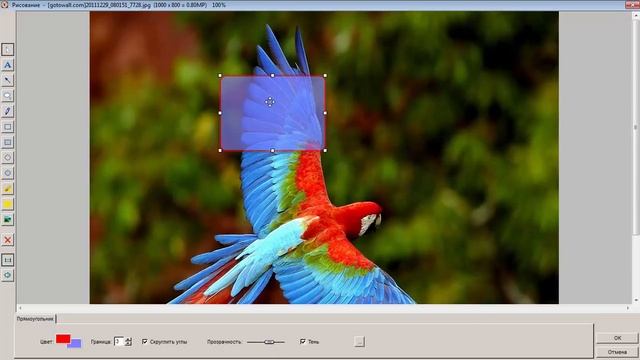
Task: Select the outlined rectangle tool
Action: click(x=7, y=127)
